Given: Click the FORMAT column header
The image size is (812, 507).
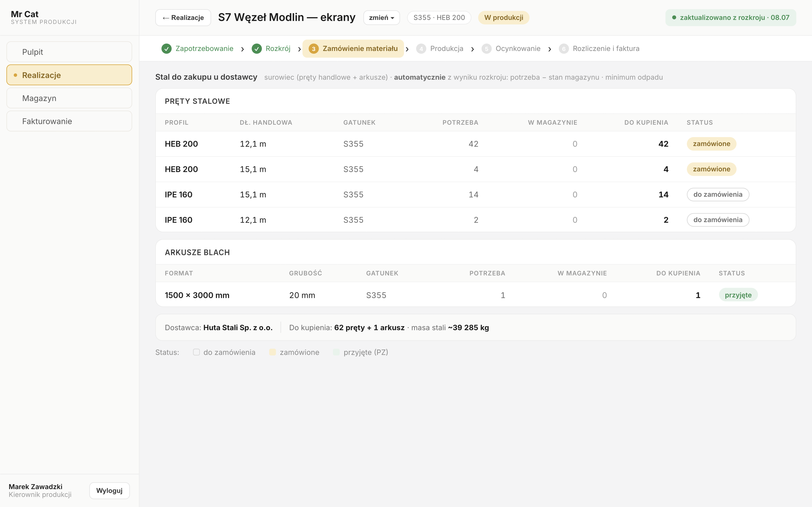Looking at the screenshot, I should coord(179,273).
